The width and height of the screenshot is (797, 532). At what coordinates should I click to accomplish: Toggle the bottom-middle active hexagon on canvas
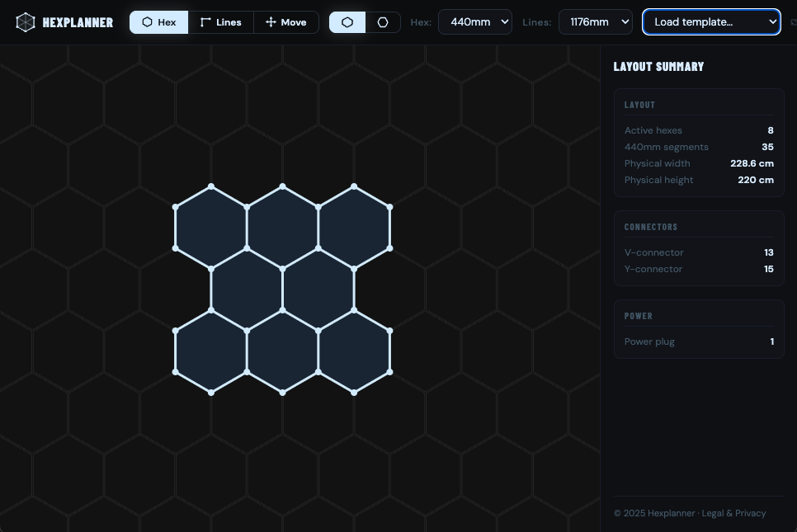(x=283, y=351)
